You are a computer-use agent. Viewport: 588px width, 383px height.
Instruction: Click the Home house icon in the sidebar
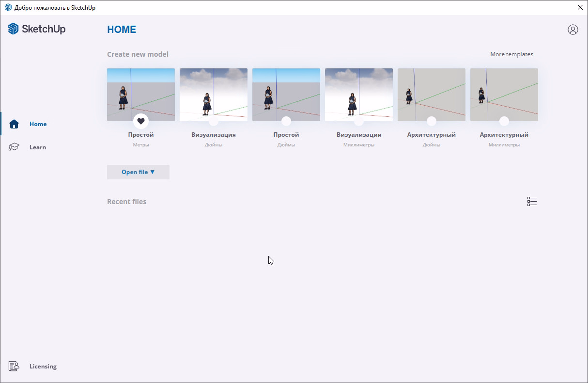(14, 124)
